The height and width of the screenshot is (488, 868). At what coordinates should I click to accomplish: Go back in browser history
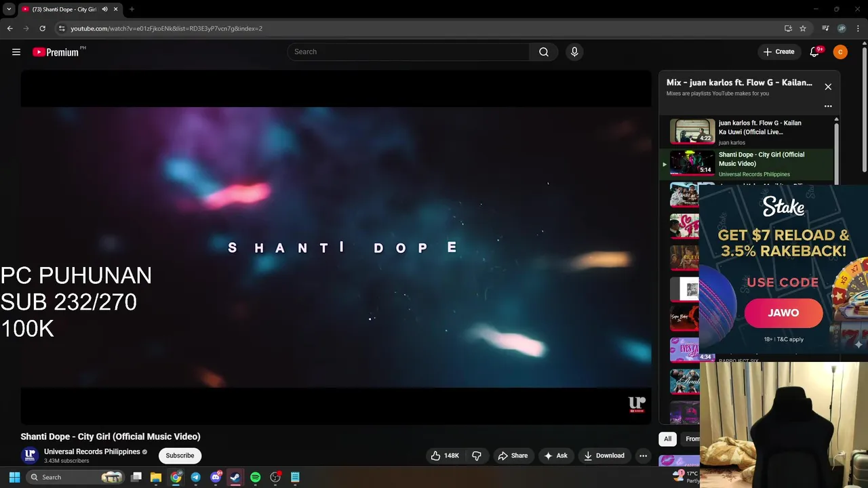point(9,28)
